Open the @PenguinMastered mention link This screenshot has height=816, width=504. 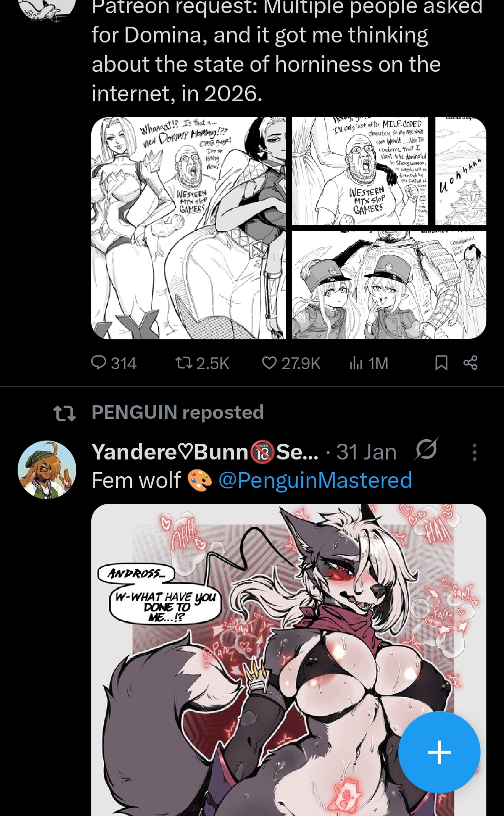[x=315, y=480]
